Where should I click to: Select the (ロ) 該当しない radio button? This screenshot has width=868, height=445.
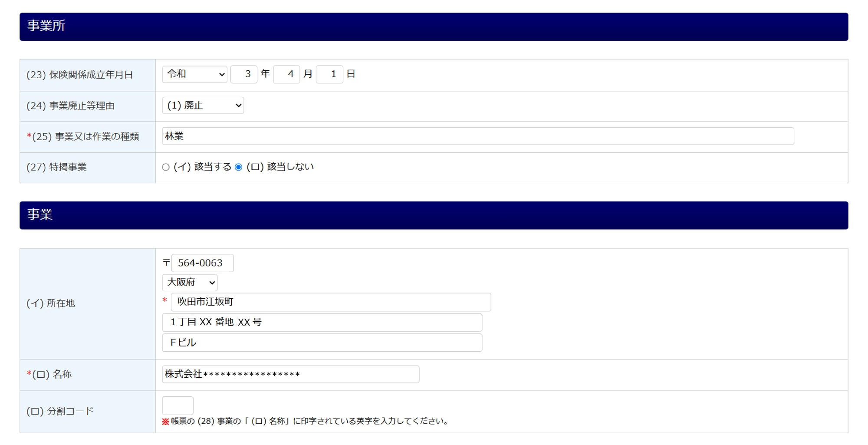(238, 167)
